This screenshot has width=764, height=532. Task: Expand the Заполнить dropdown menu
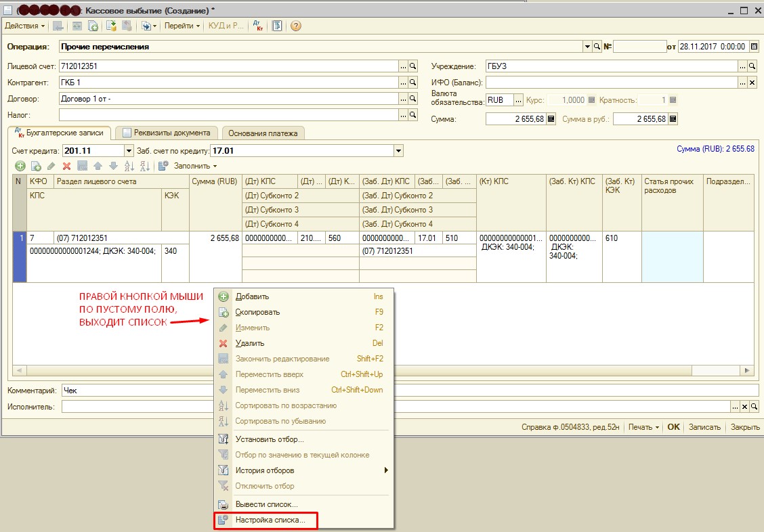(195, 166)
